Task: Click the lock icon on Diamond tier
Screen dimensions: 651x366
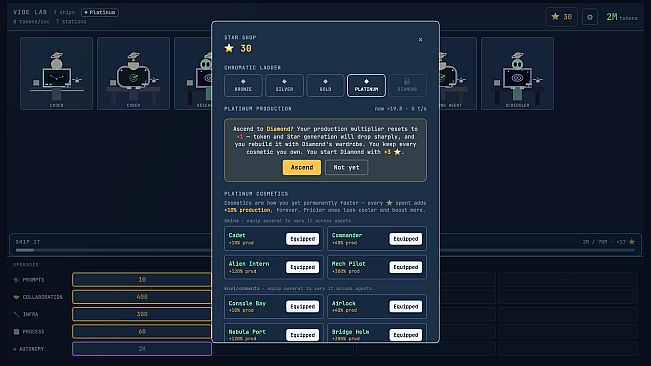Action: coord(407,81)
